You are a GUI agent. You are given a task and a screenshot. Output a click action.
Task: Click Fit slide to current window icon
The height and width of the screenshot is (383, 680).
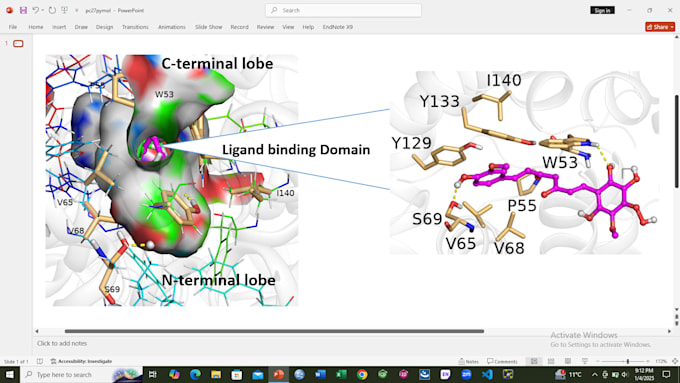675,361
